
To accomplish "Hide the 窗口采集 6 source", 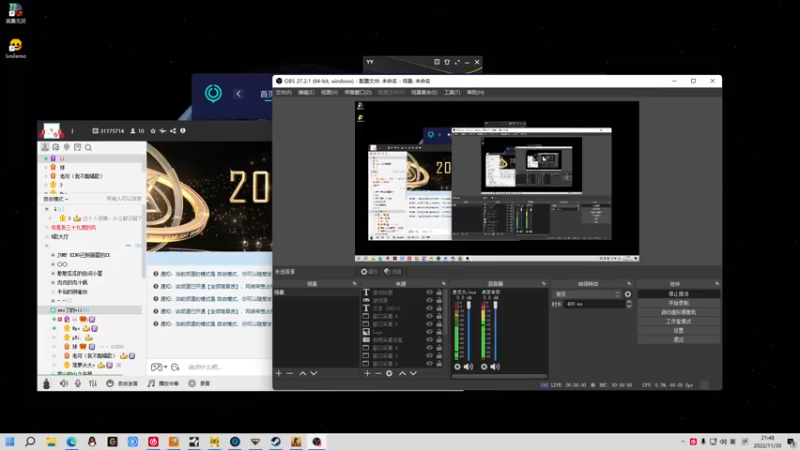I will pyautogui.click(x=429, y=316).
